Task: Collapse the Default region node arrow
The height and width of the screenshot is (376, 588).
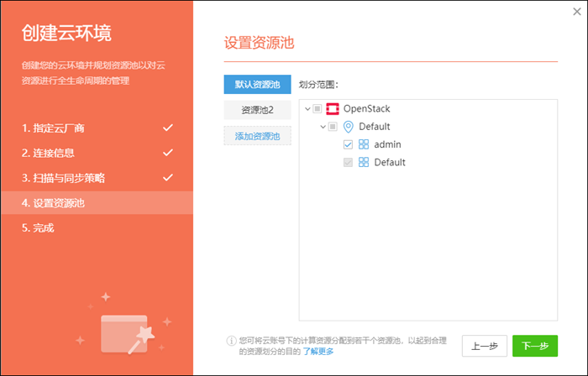Action: point(323,127)
